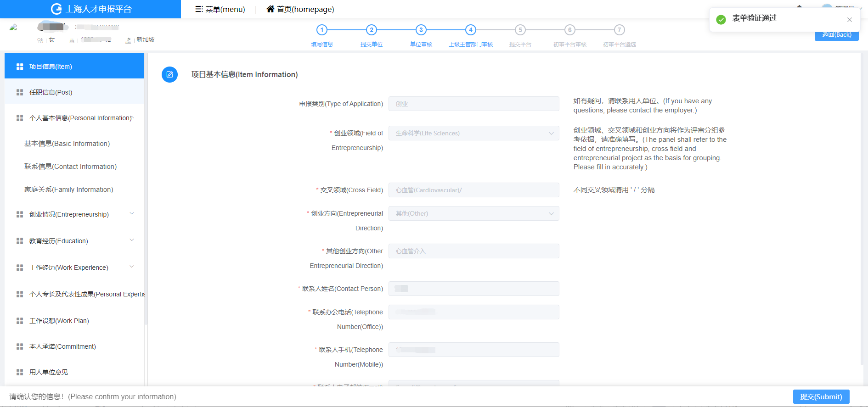Click the blue edit pencil icon

[x=169, y=74]
